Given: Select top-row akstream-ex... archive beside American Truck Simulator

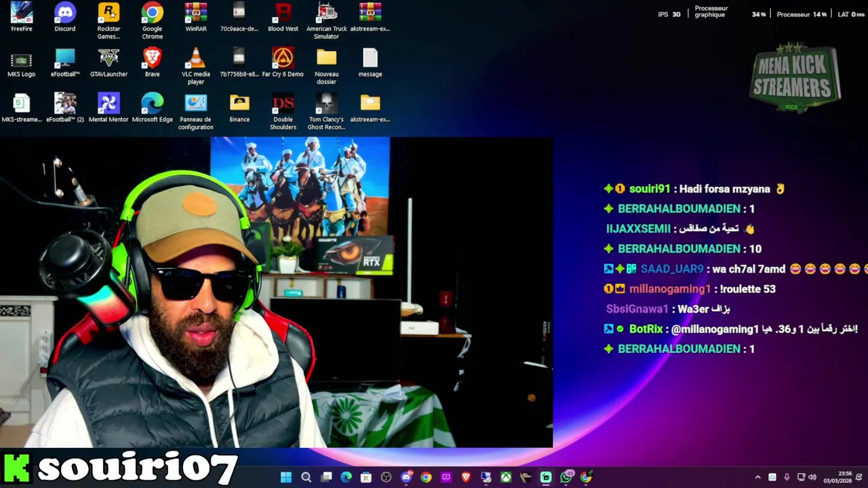Looking at the screenshot, I should pyautogui.click(x=370, y=18).
